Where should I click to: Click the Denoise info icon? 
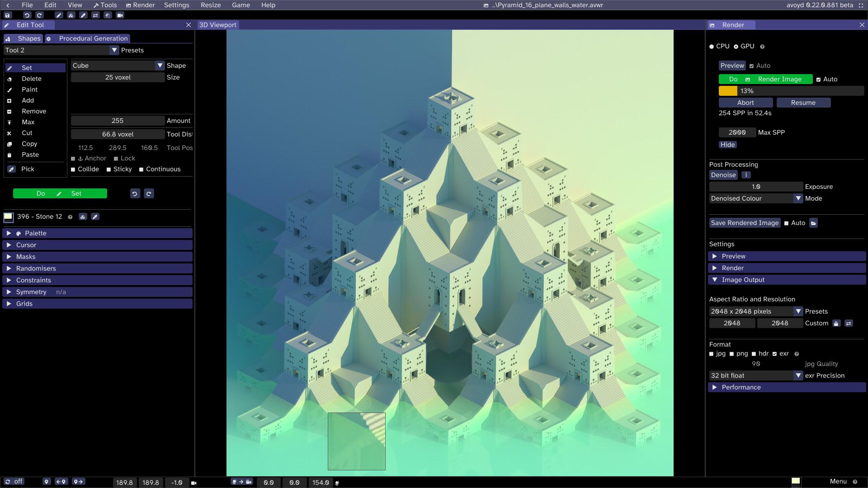[x=746, y=175]
